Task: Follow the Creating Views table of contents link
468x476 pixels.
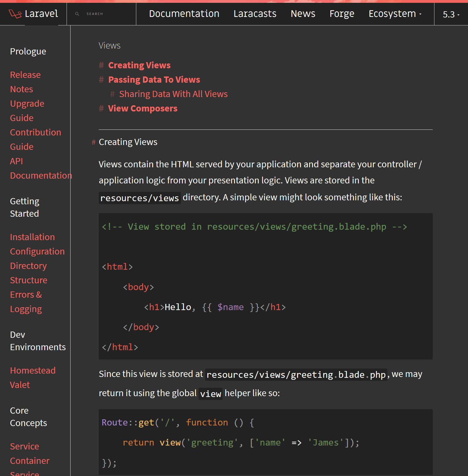Action: point(139,65)
